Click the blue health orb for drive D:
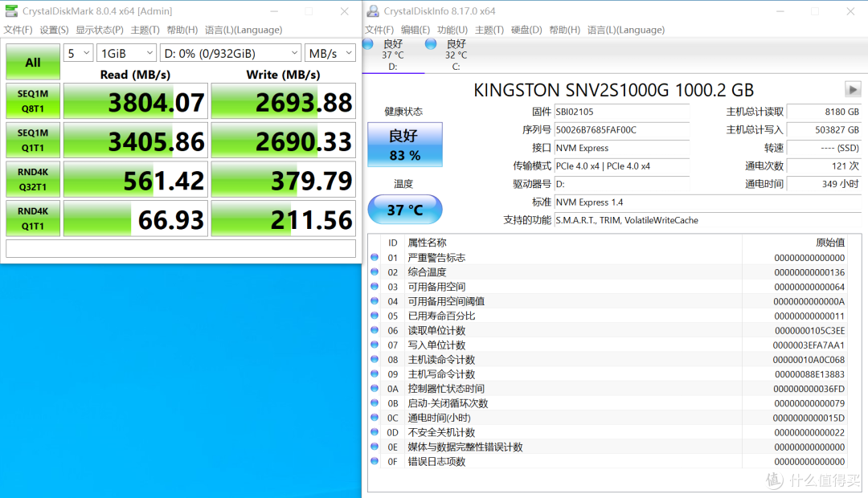 pos(368,44)
